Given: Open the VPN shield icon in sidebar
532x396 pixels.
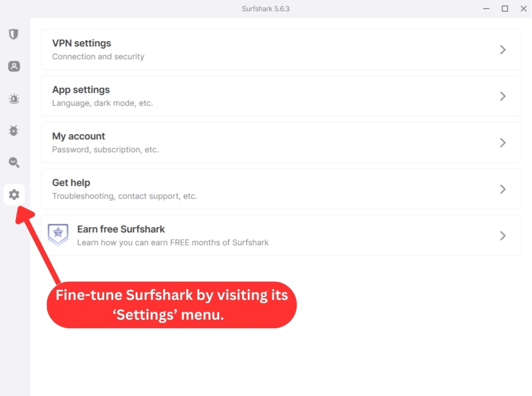Looking at the screenshot, I should pyautogui.click(x=13, y=34).
